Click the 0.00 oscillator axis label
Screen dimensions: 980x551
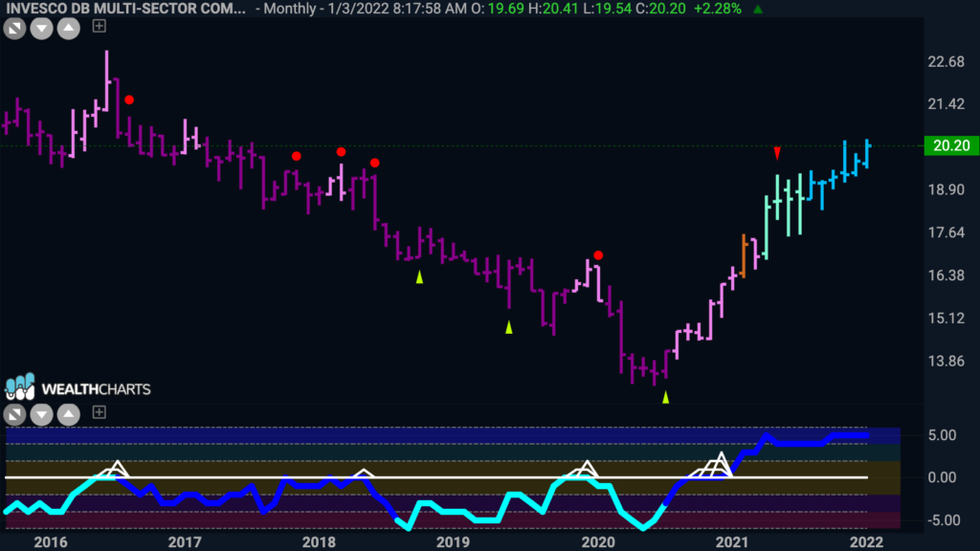tap(943, 478)
